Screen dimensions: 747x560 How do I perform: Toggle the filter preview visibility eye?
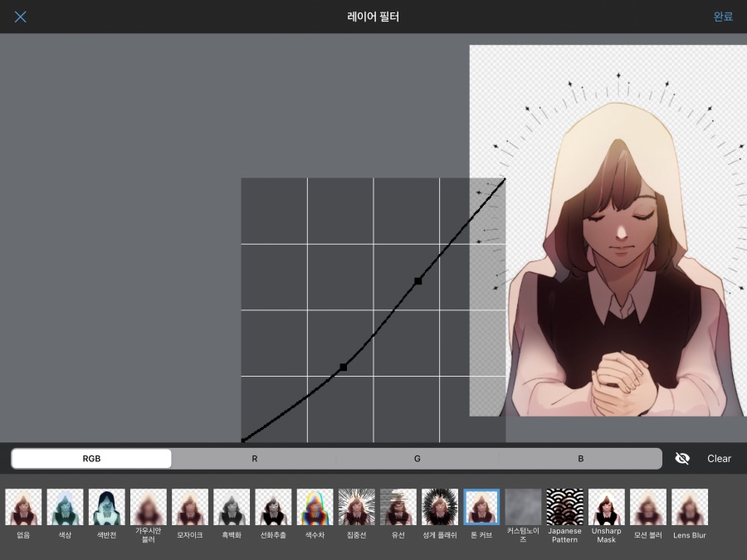click(682, 458)
